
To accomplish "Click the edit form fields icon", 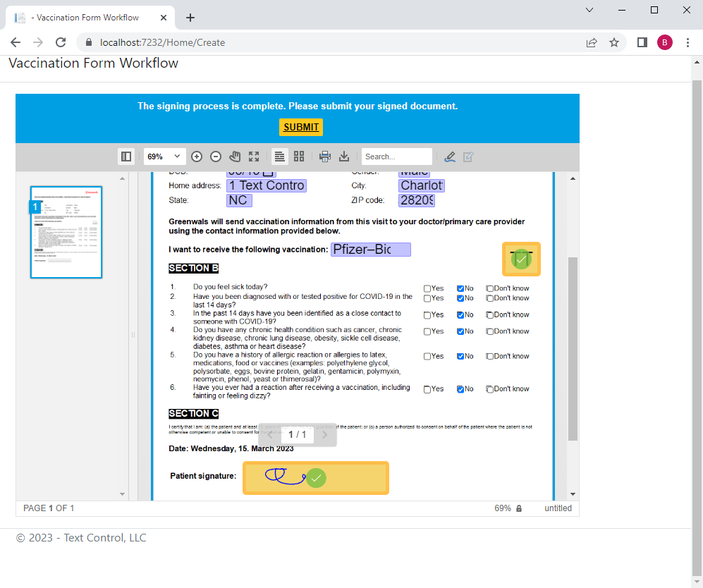I will pos(468,157).
